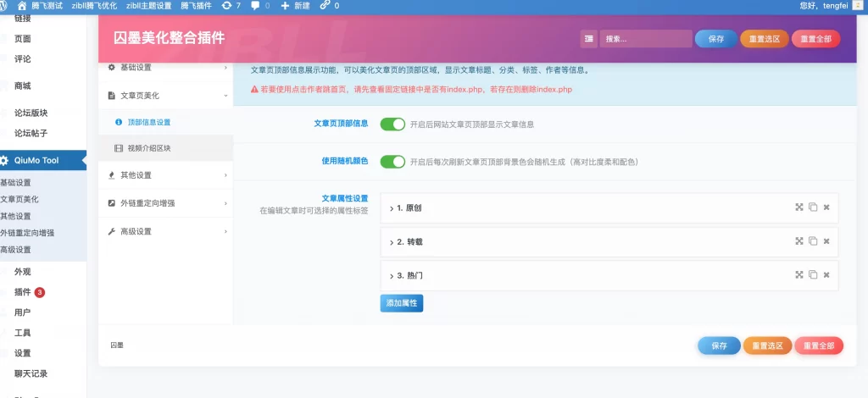Duplicate the 原创 attribute with copy icon
868x398 pixels.
click(x=813, y=207)
